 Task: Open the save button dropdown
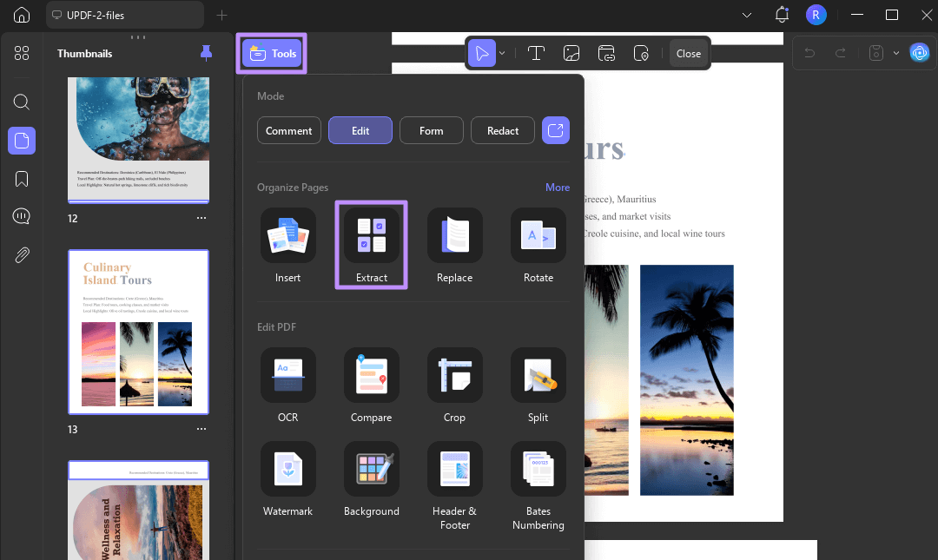895,52
